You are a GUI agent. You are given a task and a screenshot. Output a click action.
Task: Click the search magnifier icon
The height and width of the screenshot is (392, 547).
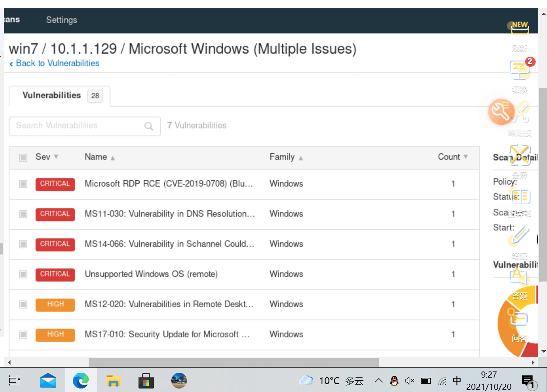click(149, 126)
